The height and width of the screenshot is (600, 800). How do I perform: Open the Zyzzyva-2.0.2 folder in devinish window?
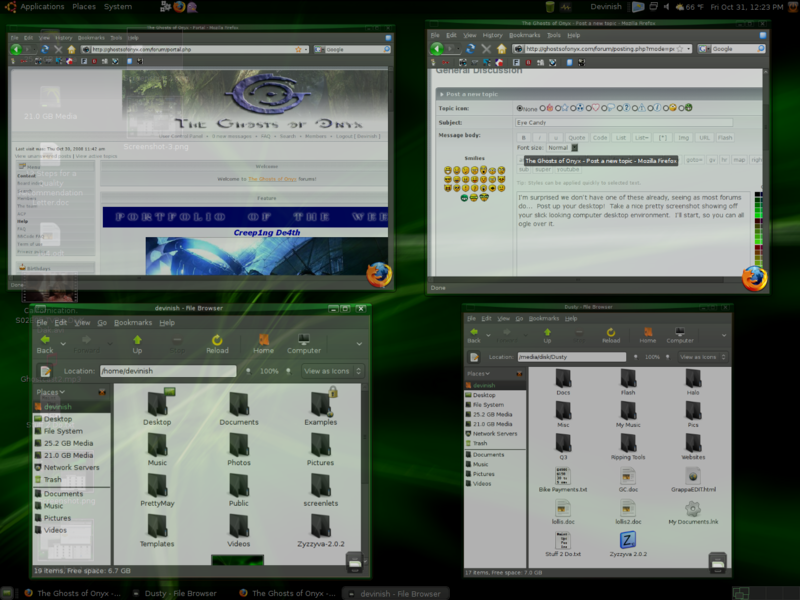(320, 531)
